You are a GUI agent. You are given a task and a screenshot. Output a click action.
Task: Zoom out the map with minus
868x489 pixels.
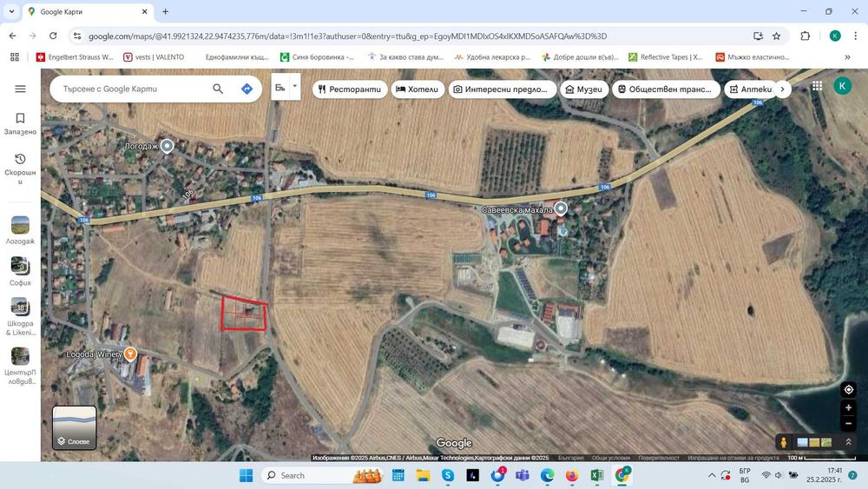point(848,424)
